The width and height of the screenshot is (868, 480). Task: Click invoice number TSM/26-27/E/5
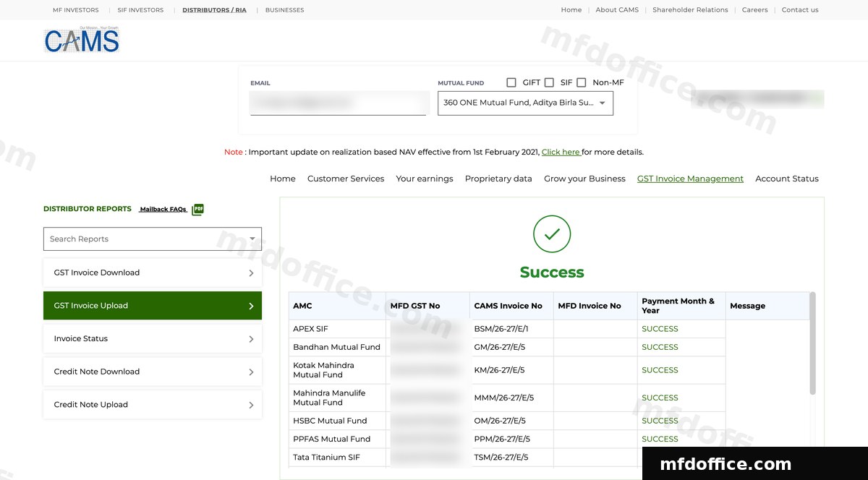click(501, 458)
